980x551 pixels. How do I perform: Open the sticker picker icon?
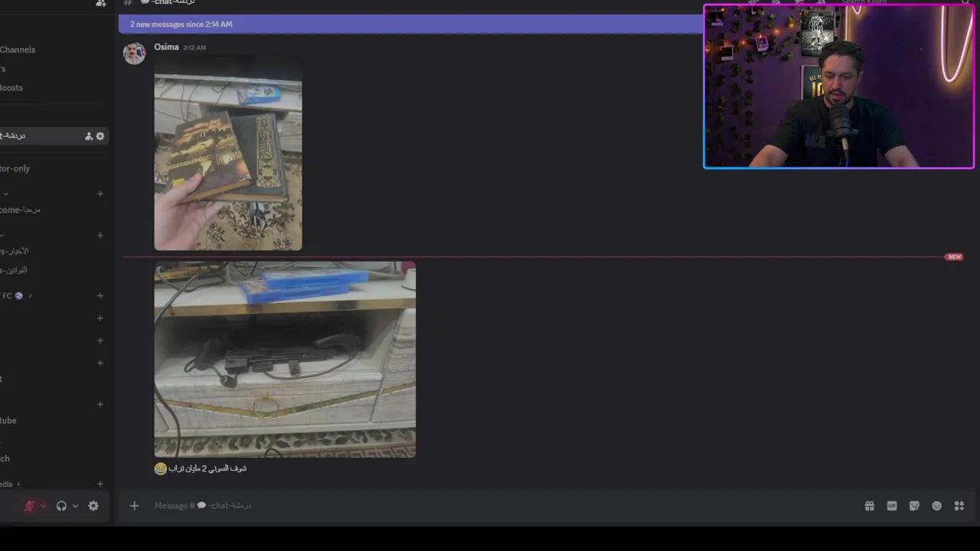click(x=914, y=506)
